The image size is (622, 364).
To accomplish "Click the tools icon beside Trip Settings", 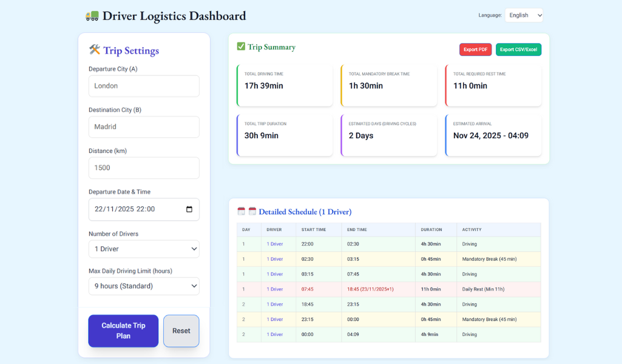I will (94, 51).
